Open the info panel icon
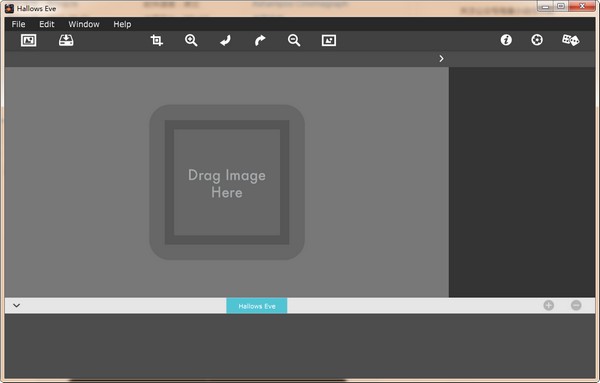The width and height of the screenshot is (600, 383). pyautogui.click(x=506, y=40)
